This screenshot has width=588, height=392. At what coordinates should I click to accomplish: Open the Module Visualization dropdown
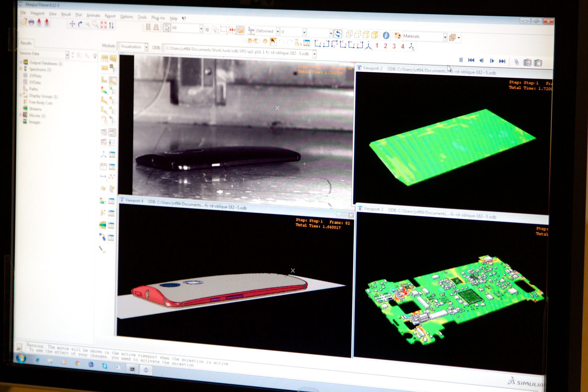(146, 47)
